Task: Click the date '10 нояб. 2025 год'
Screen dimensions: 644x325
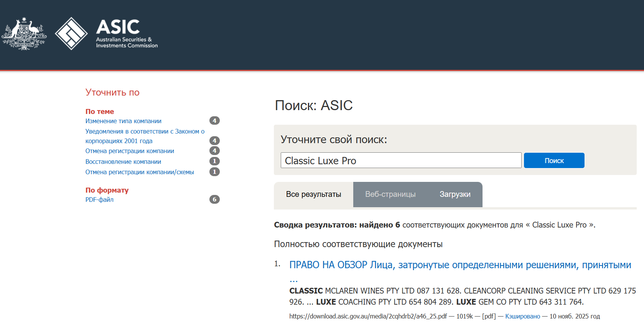Action: coord(575,316)
